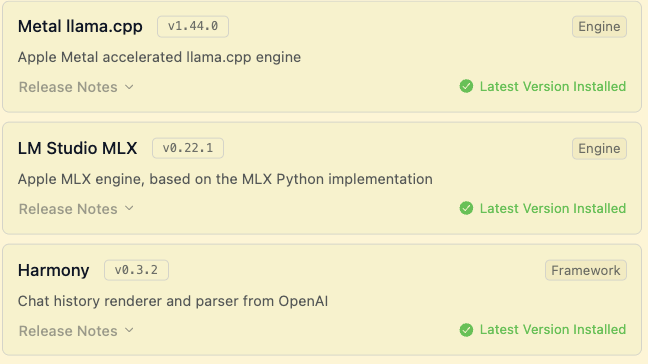Select the LM Studio MLX title
Viewport: 648px width, 364px height.
(x=77, y=148)
